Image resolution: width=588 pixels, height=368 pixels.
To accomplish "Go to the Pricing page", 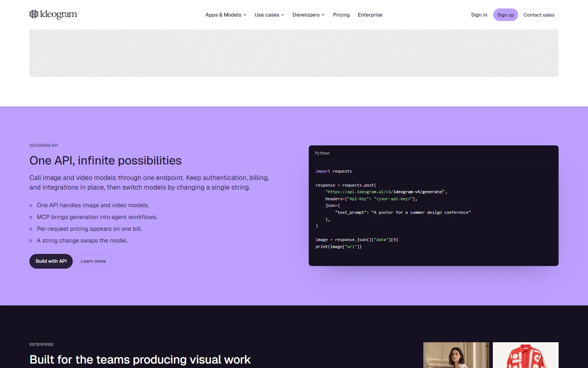I will point(341,15).
